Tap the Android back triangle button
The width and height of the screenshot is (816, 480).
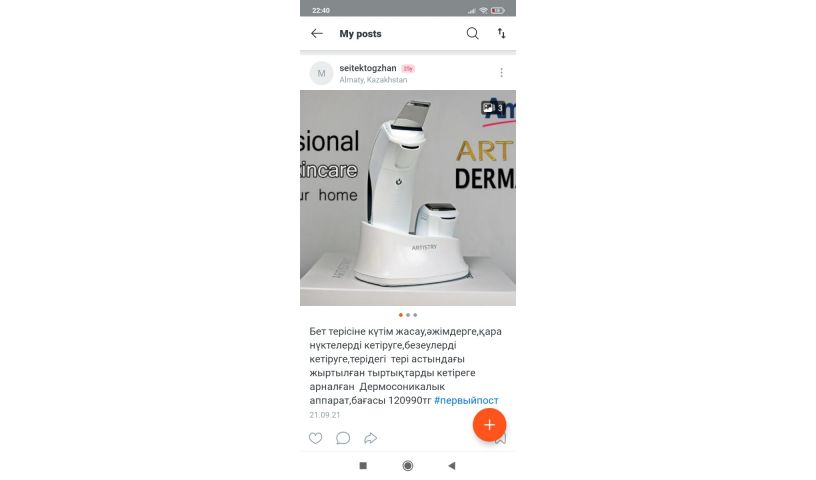(x=452, y=466)
